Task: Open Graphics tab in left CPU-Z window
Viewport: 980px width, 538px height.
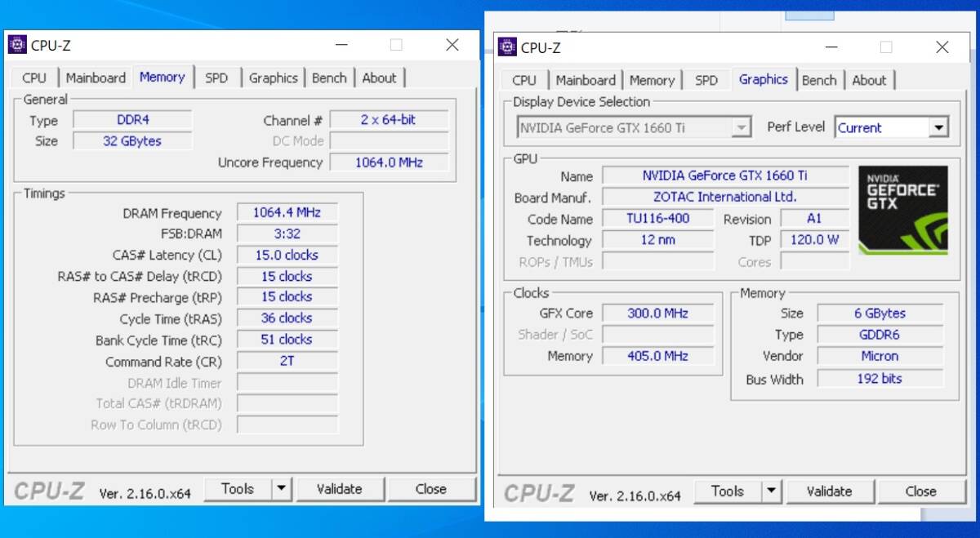Action: point(273,78)
